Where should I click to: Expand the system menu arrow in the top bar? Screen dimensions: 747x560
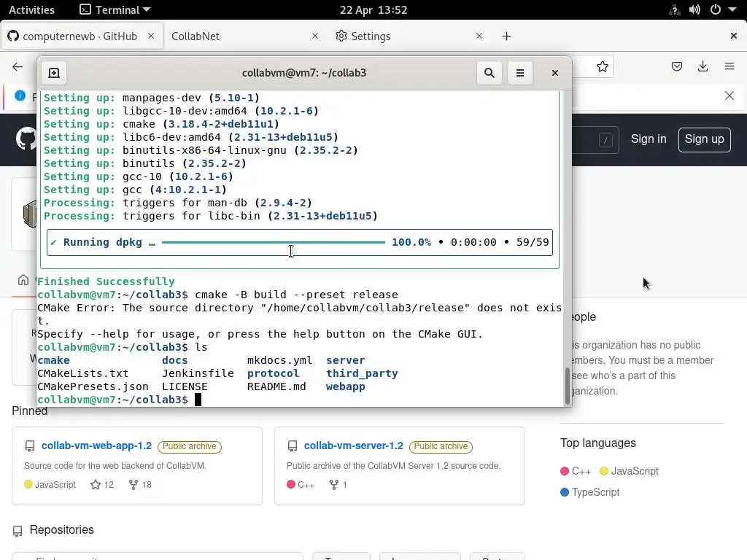pyautogui.click(x=732, y=9)
